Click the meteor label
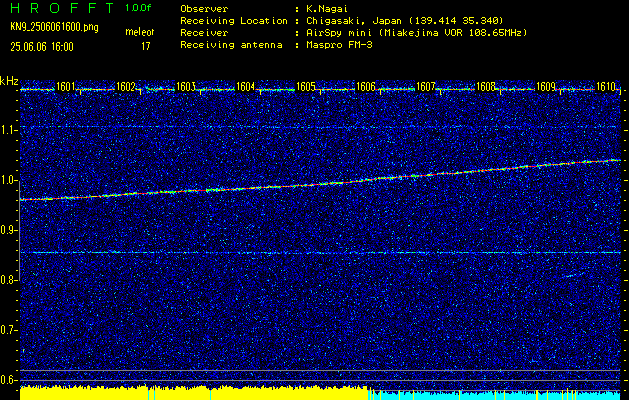The width and height of the screenshot is (629, 400). (x=140, y=32)
